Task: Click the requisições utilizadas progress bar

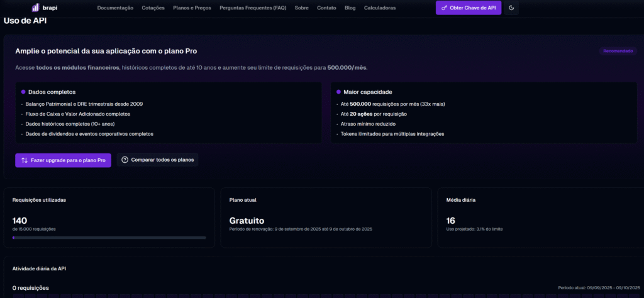Action: point(109,237)
